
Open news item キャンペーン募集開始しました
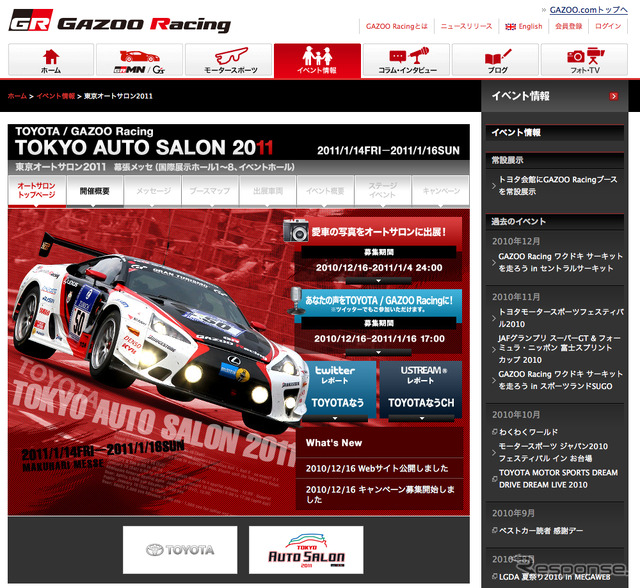tap(380, 494)
